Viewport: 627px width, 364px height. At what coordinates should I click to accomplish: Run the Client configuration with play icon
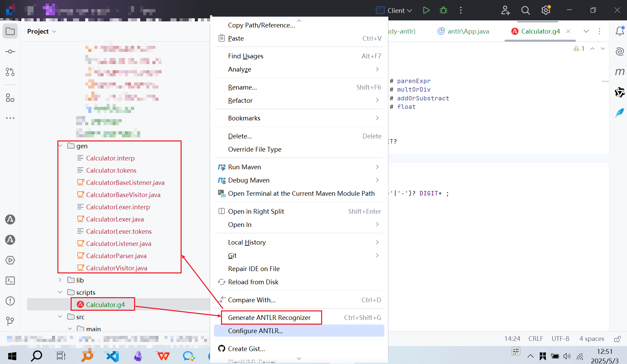click(x=426, y=10)
